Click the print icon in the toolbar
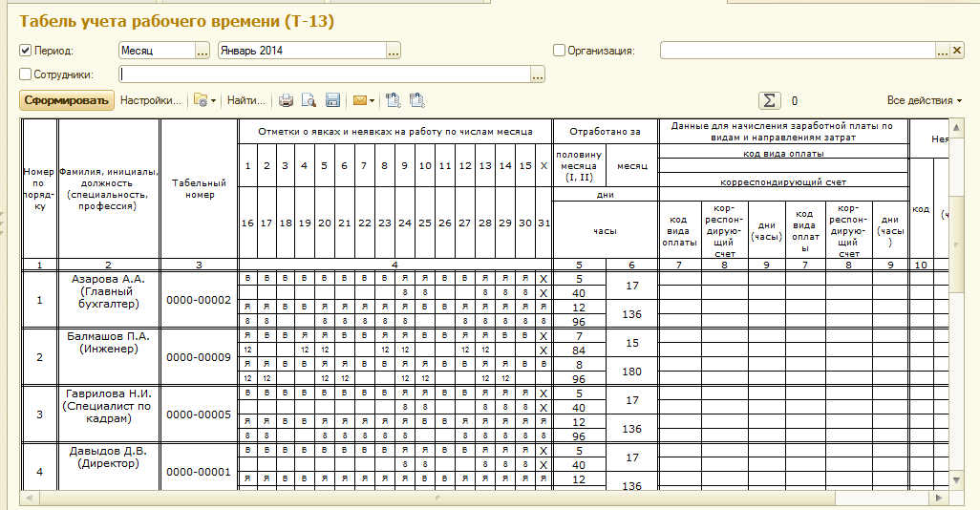The width and height of the screenshot is (980, 510). point(286,100)
